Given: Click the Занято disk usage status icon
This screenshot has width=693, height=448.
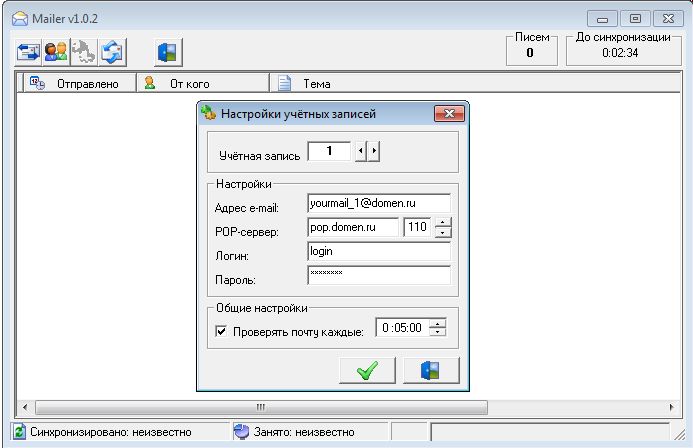Looking at the screenshot, I should 241,432.
